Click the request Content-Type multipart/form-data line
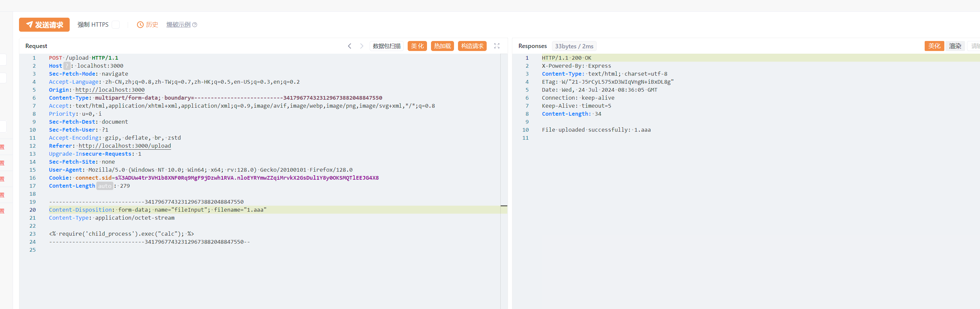Image resolution: width=980 pixels, height=309 pixels. tap(215, 98)
